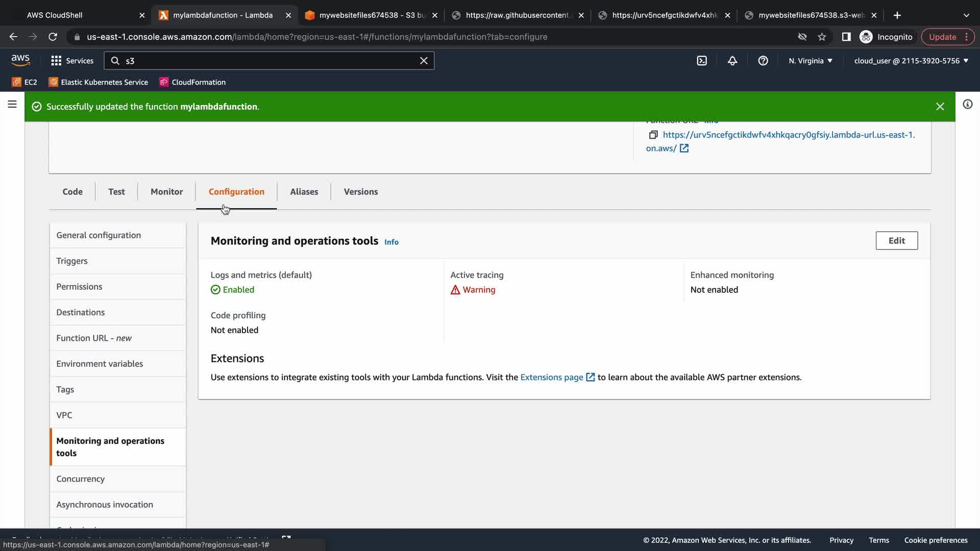The height and width of the screenshot is (551, 980).
Task: Expand the cloud_user account dropdown
Action: (911, 61)
